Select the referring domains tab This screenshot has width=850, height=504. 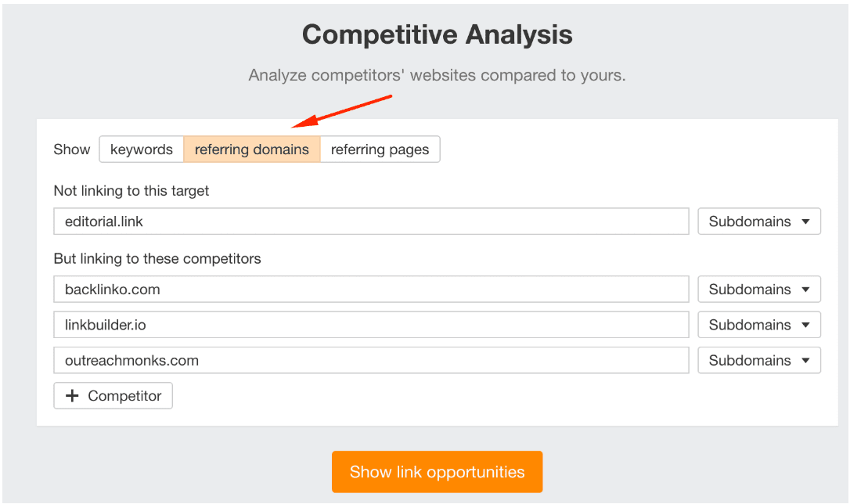251,149
